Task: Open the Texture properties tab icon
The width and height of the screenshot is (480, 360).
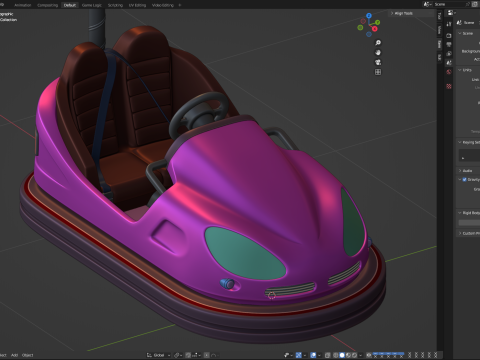Action: coord(449,86)
